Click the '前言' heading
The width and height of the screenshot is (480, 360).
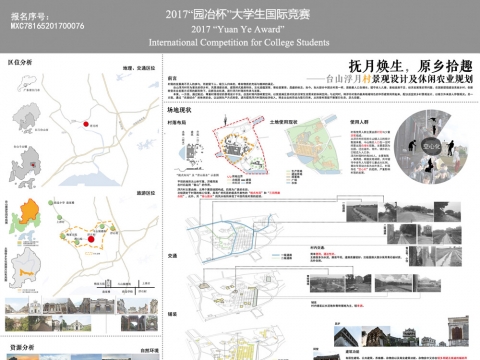click(x=172, y=78)
